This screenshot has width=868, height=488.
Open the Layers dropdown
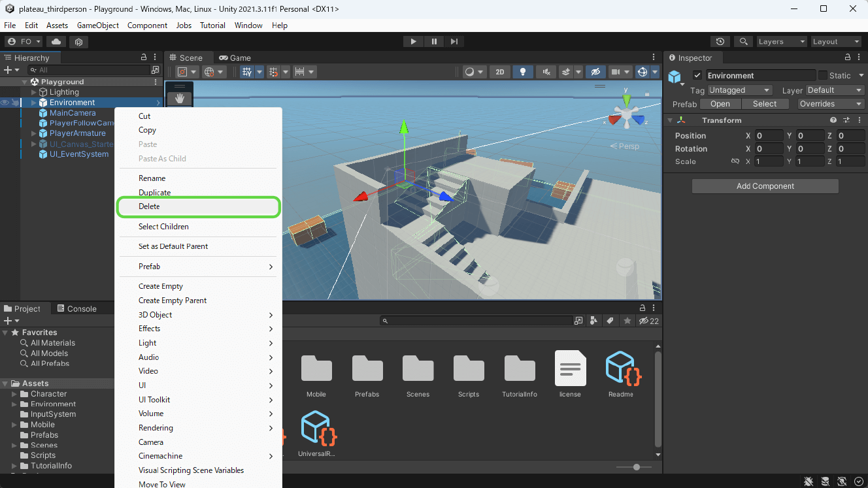[x=781, y=41]
